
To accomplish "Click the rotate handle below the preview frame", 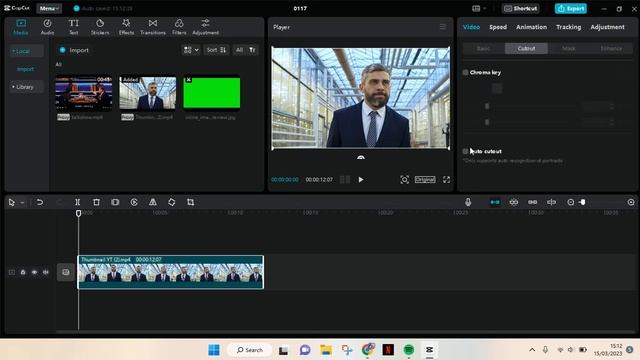I will point(361,157).
